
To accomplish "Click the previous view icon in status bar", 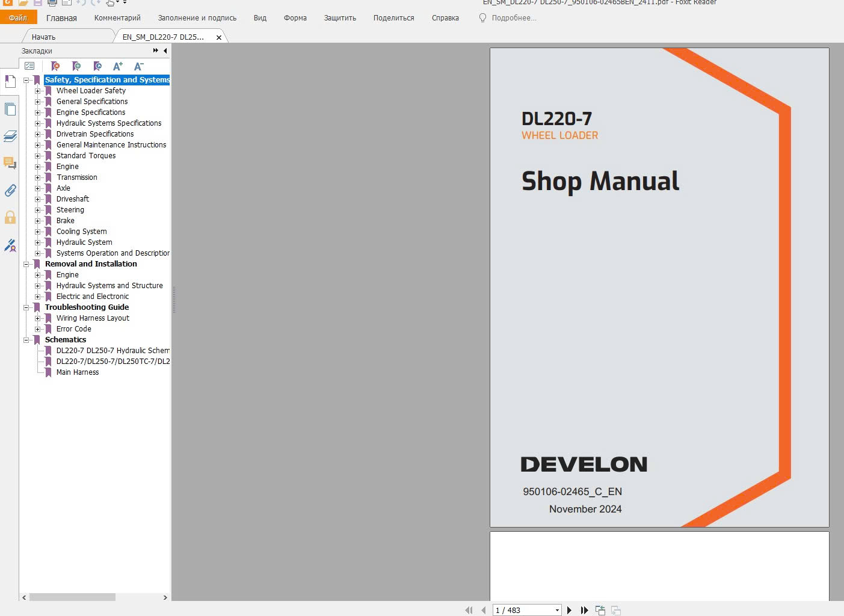I will tap(600, 610).
